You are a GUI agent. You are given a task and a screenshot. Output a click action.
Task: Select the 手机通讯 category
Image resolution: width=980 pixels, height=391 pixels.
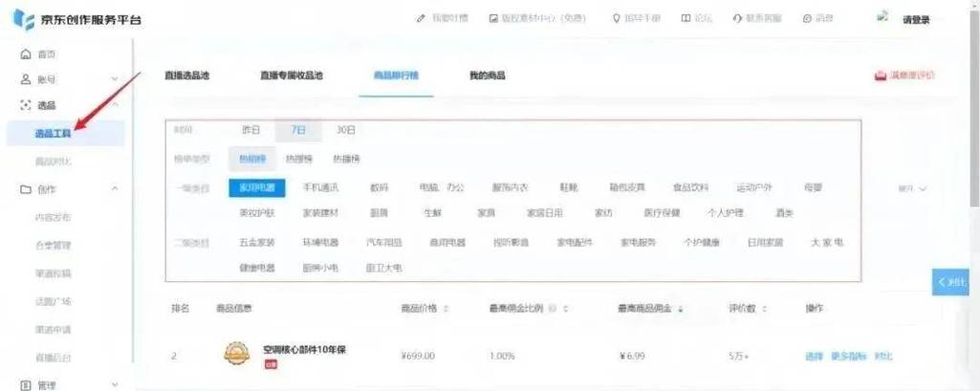coord(320,188)
